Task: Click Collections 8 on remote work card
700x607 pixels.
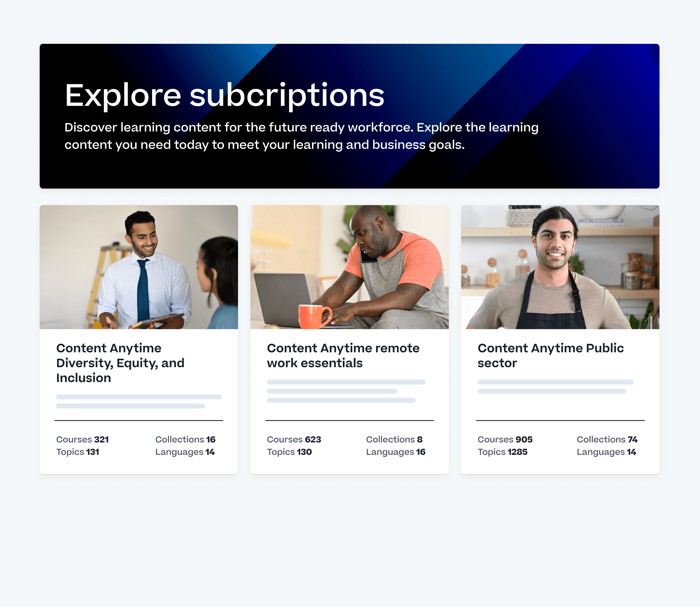Action: tap(394, 439)
